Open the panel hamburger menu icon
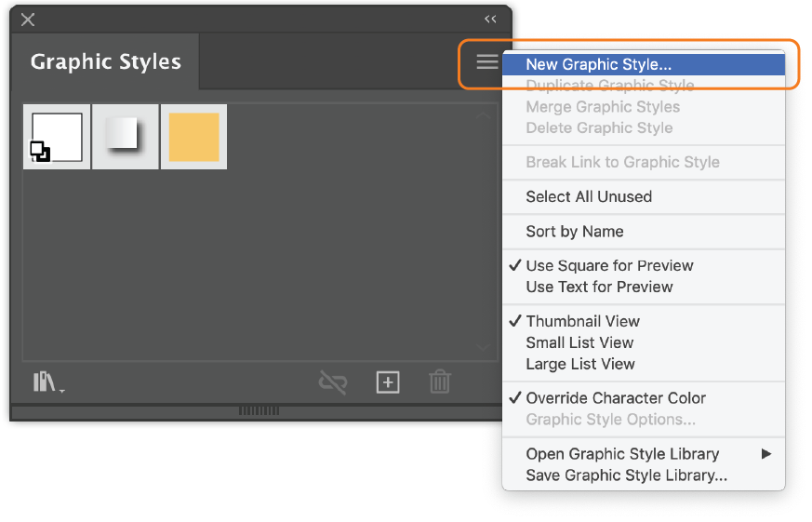This screenshot has width=812, height=522. click(487, 61)
